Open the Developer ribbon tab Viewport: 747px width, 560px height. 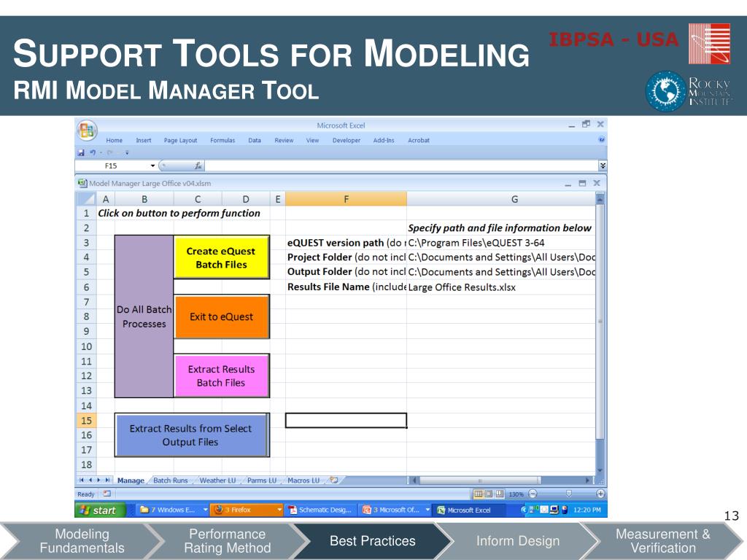click(x=347, y=141)
